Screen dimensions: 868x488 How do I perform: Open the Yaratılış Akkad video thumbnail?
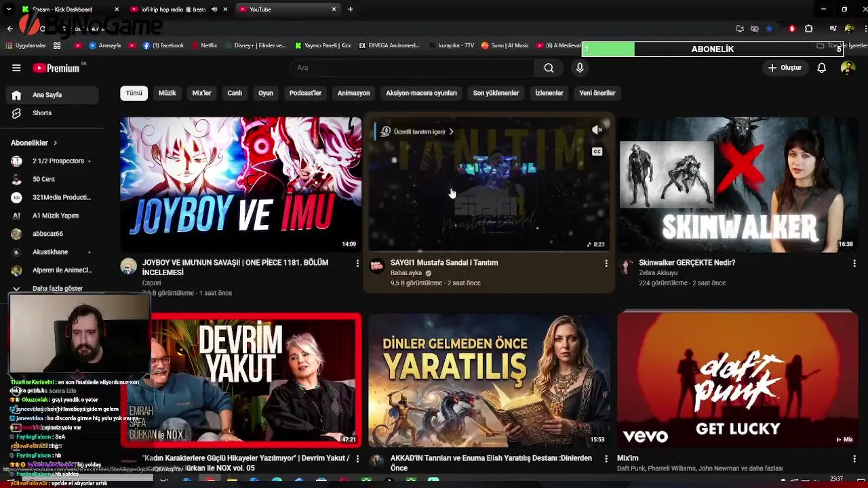[x=489, y=380]
